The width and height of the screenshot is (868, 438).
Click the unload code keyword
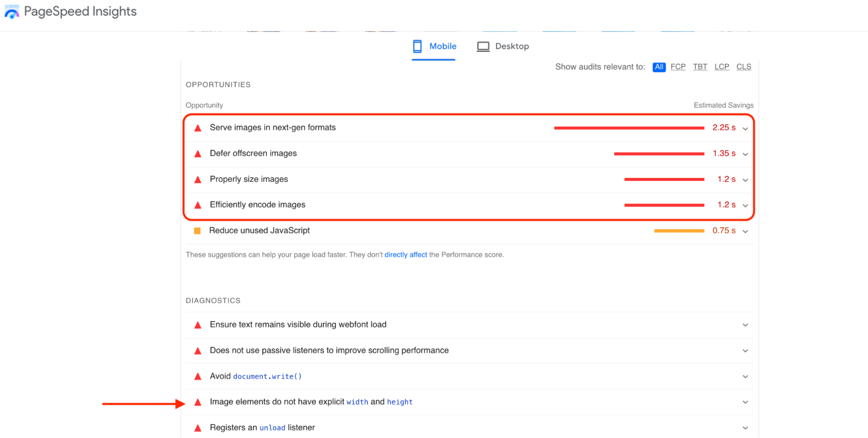coord(272,428)
